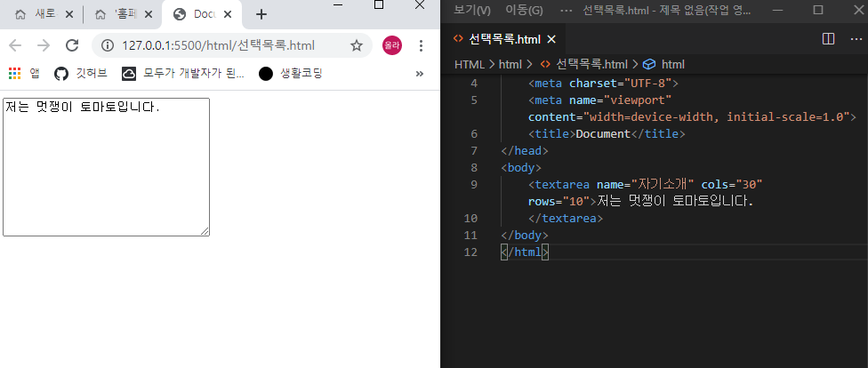Minimize the Chrome window
Image resolution: width=868 pixels, height=368 pixels.
(x=339, y=5)
